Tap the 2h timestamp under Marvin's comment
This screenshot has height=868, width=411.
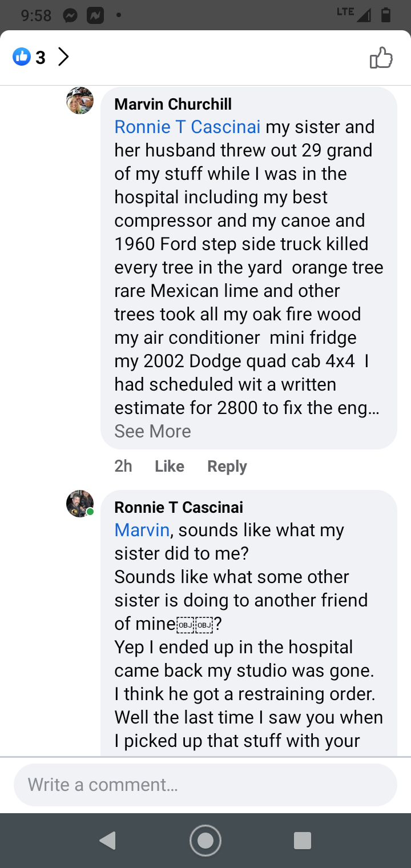(x=123, y=466)
